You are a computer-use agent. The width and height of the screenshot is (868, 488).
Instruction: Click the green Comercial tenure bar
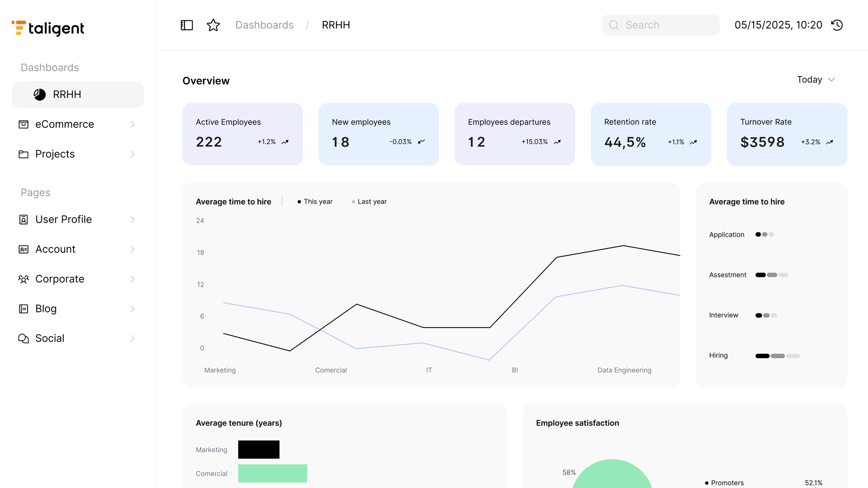point(272,473)
